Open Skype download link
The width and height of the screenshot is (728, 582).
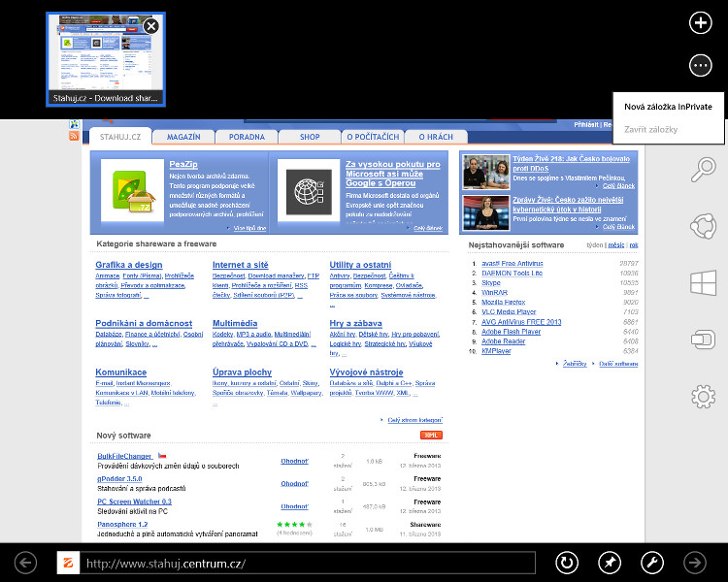coord(491,282)
